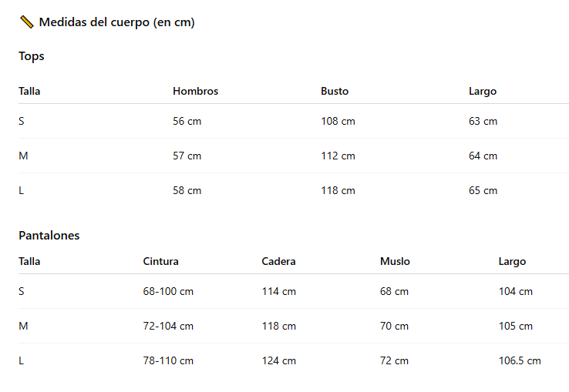Click the Hombros column header in Tops
The height and width of the screenshot is (392, 569).
[x=196, y=91]
